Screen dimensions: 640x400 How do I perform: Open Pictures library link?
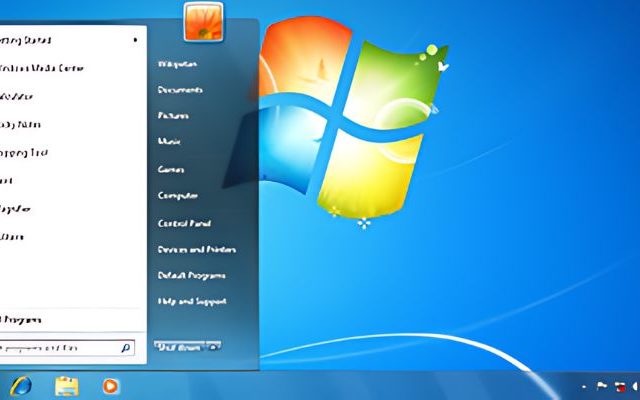coord(173,116)
